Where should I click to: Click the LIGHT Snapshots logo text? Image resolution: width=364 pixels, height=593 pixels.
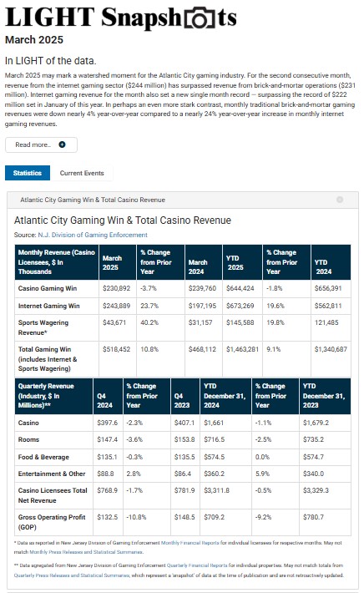click(x=121, y=18)
